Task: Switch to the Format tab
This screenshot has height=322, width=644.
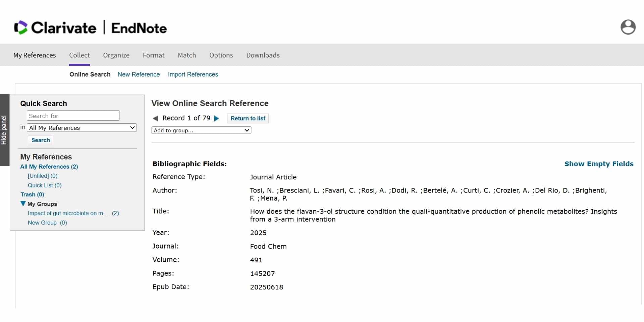Action: [153, 55]
